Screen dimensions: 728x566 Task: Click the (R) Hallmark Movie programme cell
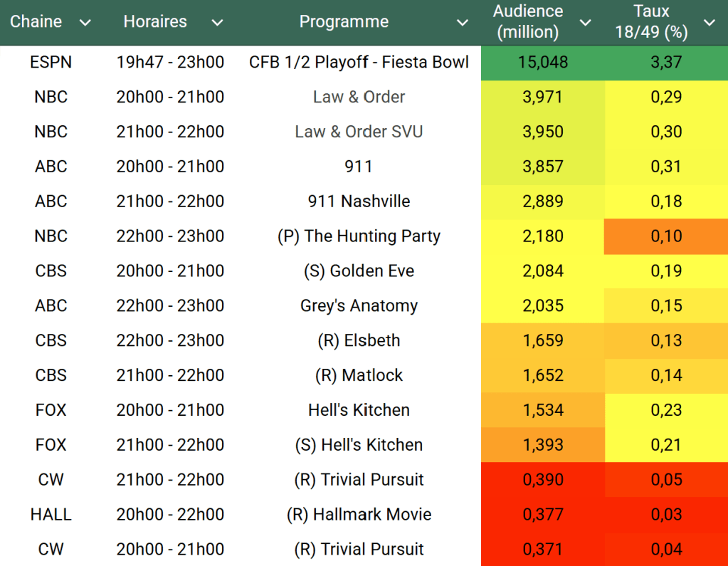359,515
